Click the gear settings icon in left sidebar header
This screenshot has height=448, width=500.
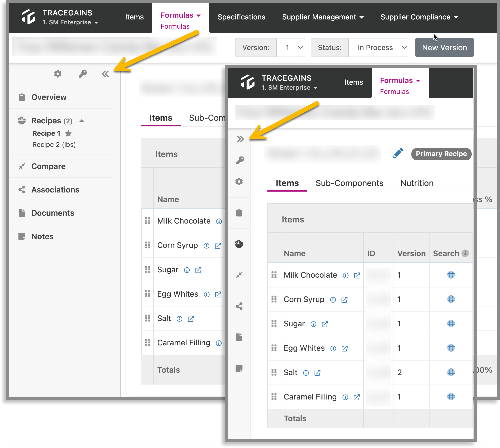coord(58,74)
